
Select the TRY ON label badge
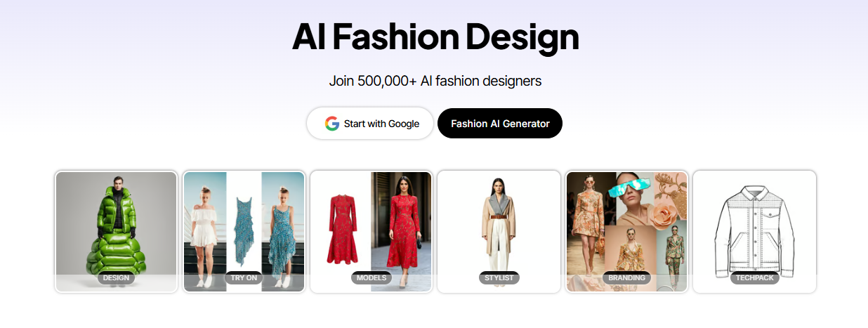coord(244,278)
